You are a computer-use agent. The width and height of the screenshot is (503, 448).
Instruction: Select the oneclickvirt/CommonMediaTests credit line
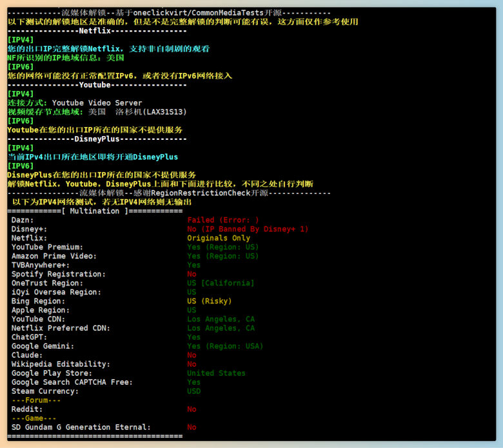(x=169, y=13)
